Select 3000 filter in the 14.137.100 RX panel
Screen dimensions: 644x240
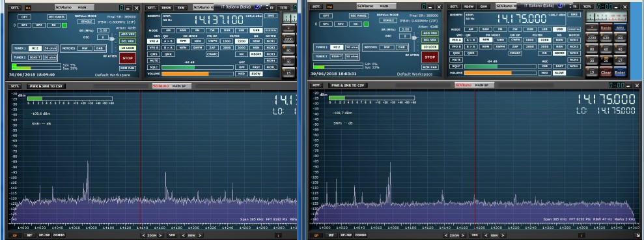click(x=242, y=48)
